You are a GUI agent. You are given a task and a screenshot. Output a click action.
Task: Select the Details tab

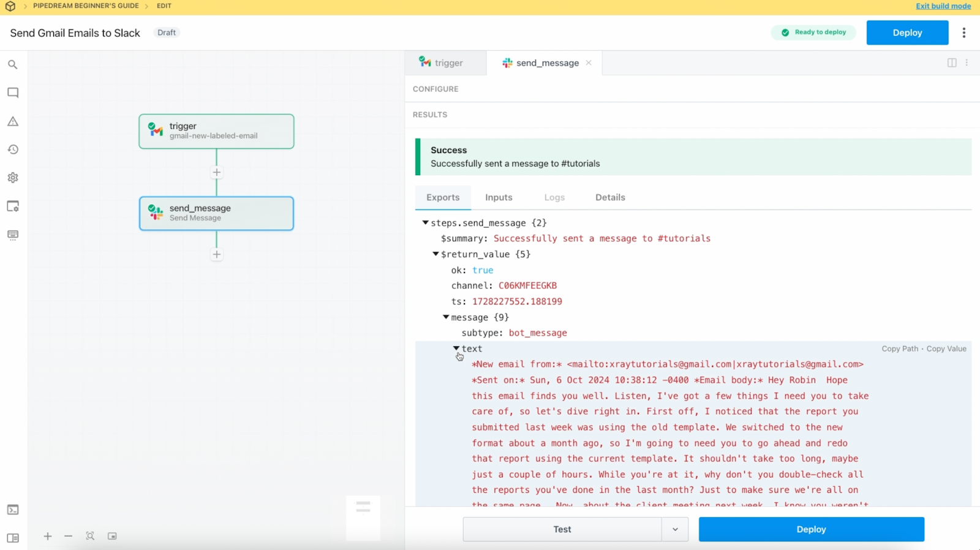(610, 197)
